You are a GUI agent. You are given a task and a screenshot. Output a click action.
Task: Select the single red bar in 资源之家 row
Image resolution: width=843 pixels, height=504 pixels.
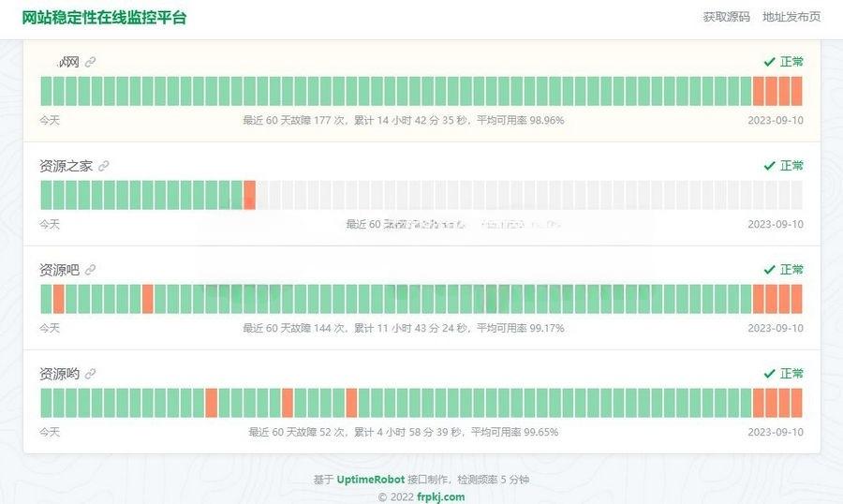coord(249,195)
